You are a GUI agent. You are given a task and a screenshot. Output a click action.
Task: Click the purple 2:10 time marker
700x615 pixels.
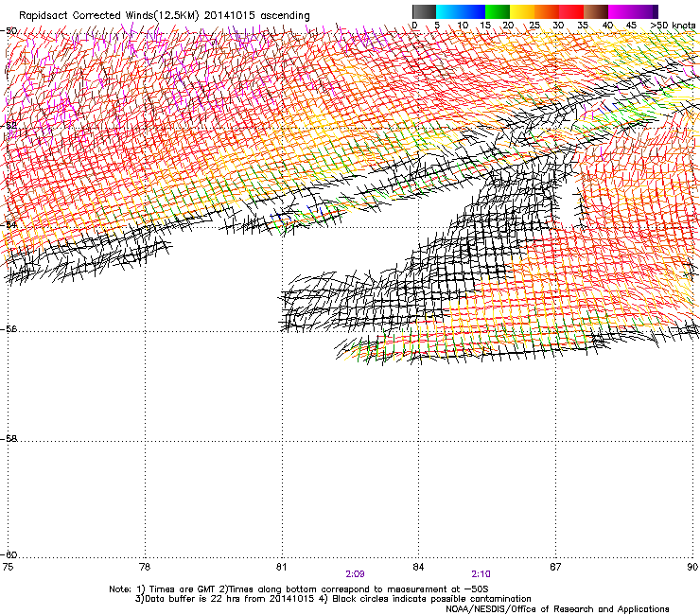481,574
